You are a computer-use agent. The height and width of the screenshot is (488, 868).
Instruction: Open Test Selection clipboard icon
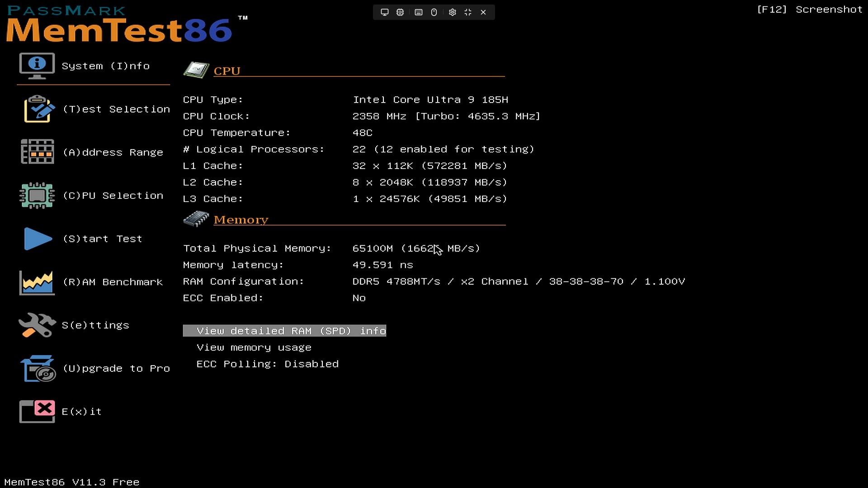(39, 109)
